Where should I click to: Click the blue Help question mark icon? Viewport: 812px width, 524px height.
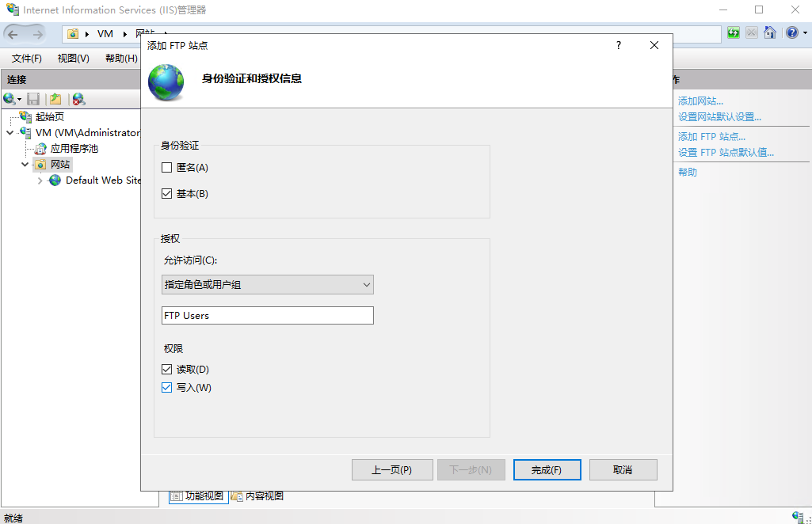pos(791,33)
